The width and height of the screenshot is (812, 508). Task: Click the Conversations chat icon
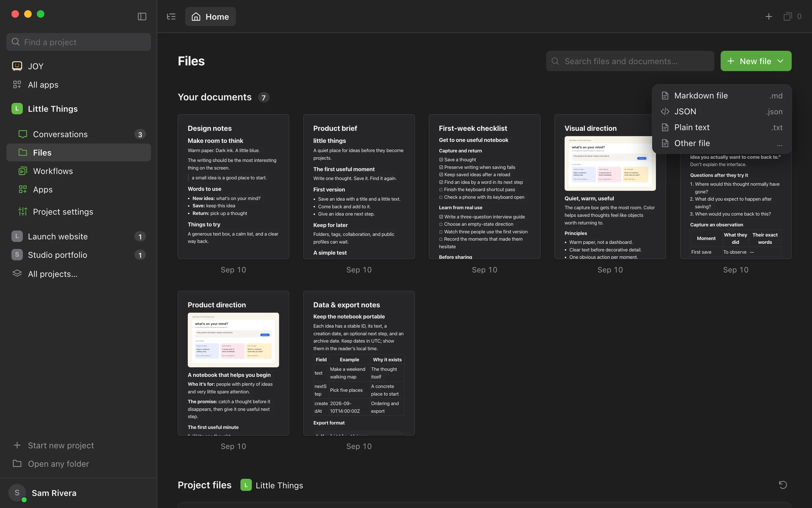23,134
